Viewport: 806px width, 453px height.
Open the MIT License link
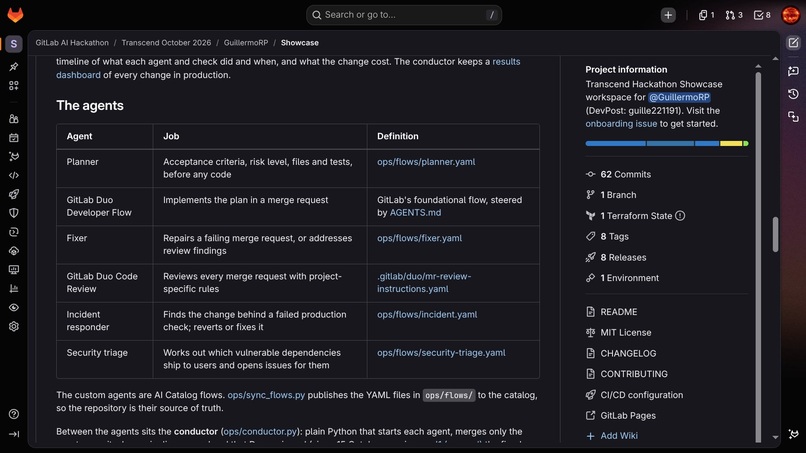618,333
